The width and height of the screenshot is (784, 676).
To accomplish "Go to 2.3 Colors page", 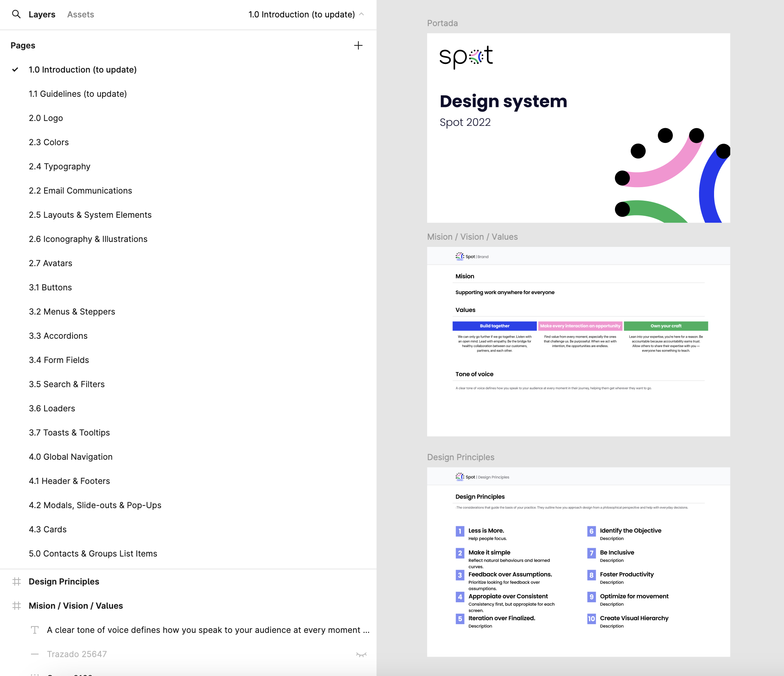I will (x=49, y=142).
